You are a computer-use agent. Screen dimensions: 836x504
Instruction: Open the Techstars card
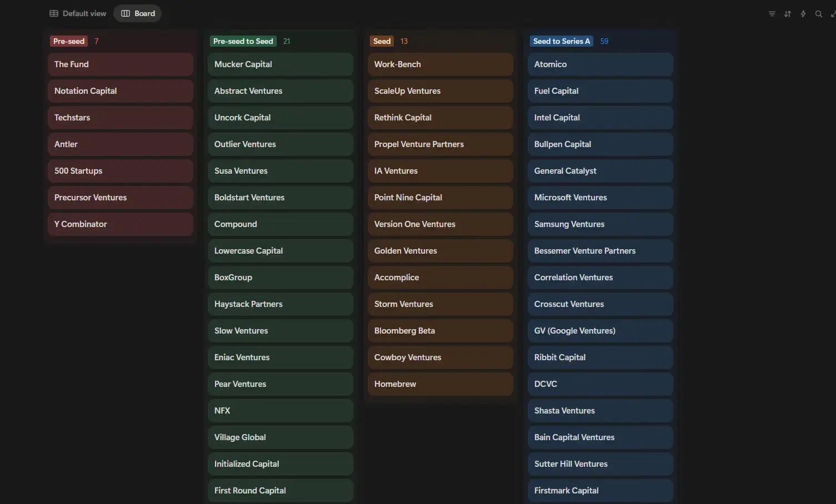click(x=120, y=117)
